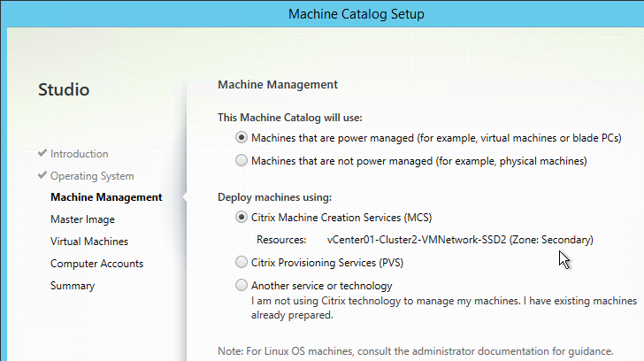The height and width of the screenshot is (361, 644).
Task: Click the Resources: label
Action: (x=281, y=240)
